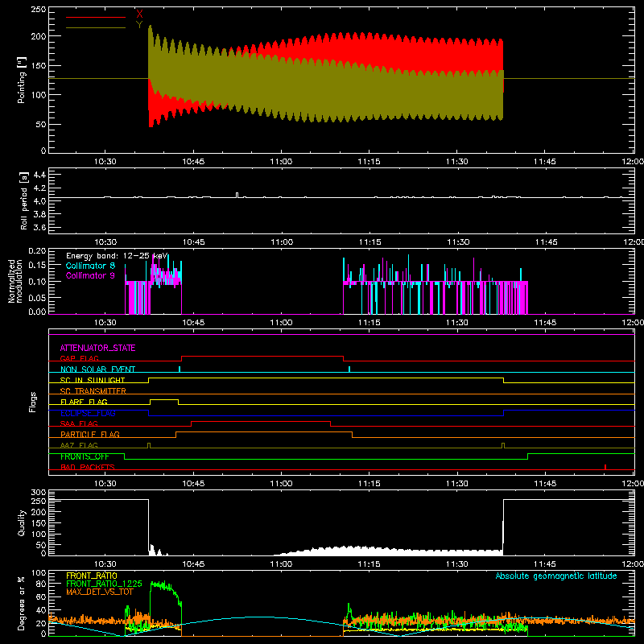Screen dimensions: 644x644
Task: Click the '3.6' tick on Roll period axis
Action: [x=39, y=228]
